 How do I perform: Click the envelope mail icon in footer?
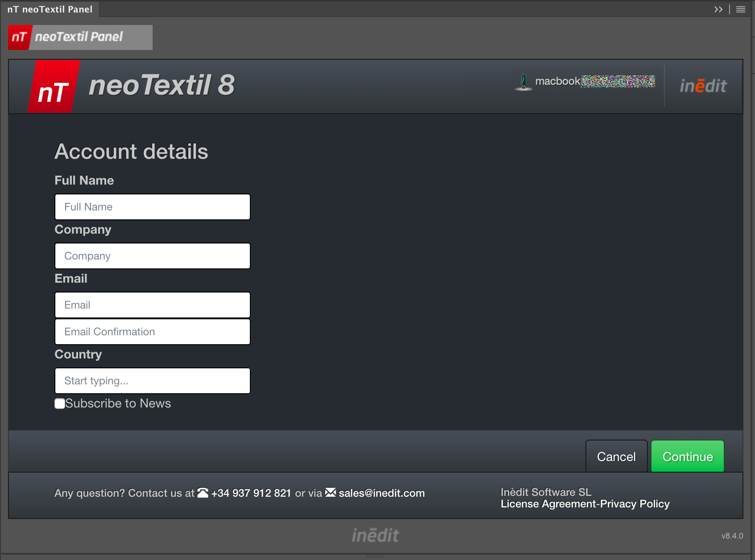click(330, 492)
